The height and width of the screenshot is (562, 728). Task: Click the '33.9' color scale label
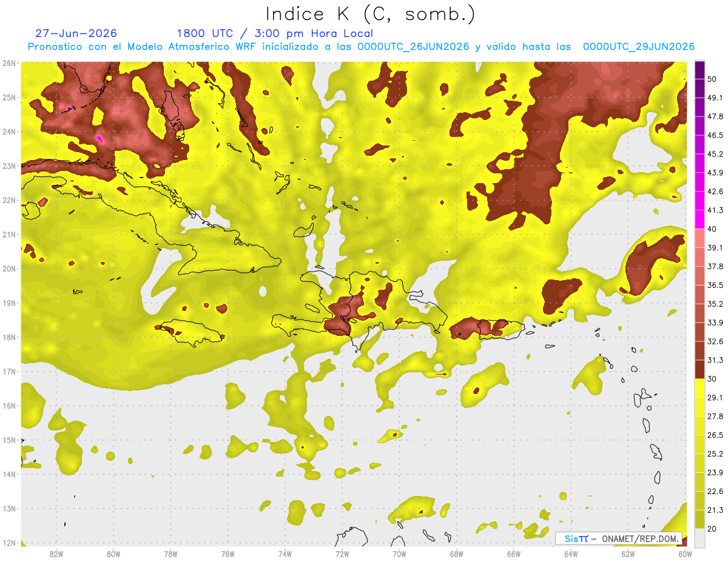click(715, 323)
